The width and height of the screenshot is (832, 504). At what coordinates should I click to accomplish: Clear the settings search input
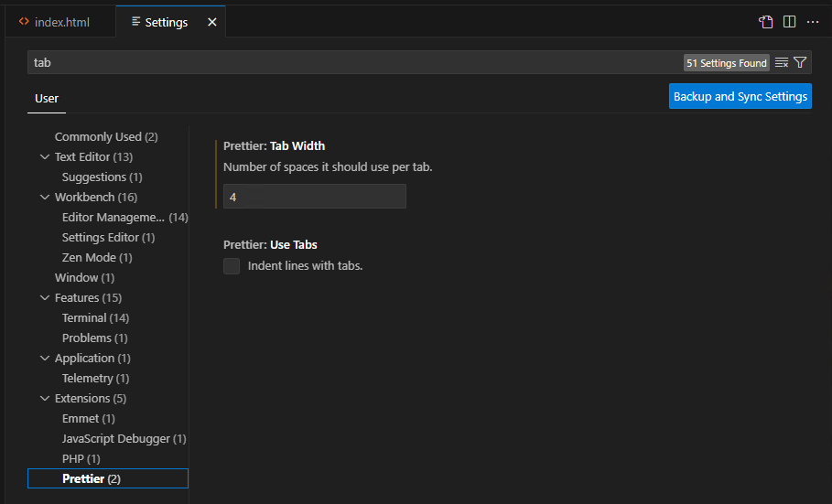(x=782, y=62)
